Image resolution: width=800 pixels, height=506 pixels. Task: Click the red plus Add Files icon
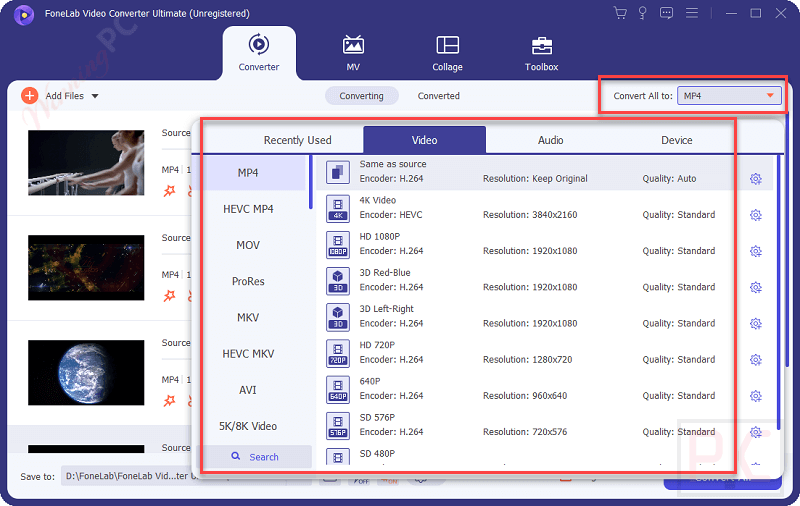click(x=30, y=96)
